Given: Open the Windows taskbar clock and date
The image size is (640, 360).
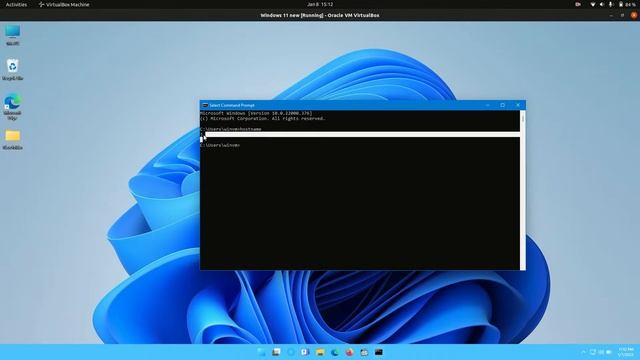Looking at the screenshot, I should point(626,352).
